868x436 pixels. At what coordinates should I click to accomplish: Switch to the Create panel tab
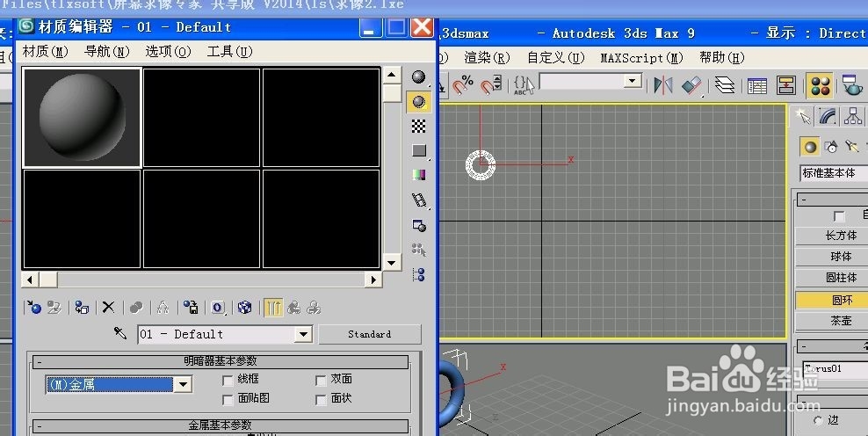802,116
